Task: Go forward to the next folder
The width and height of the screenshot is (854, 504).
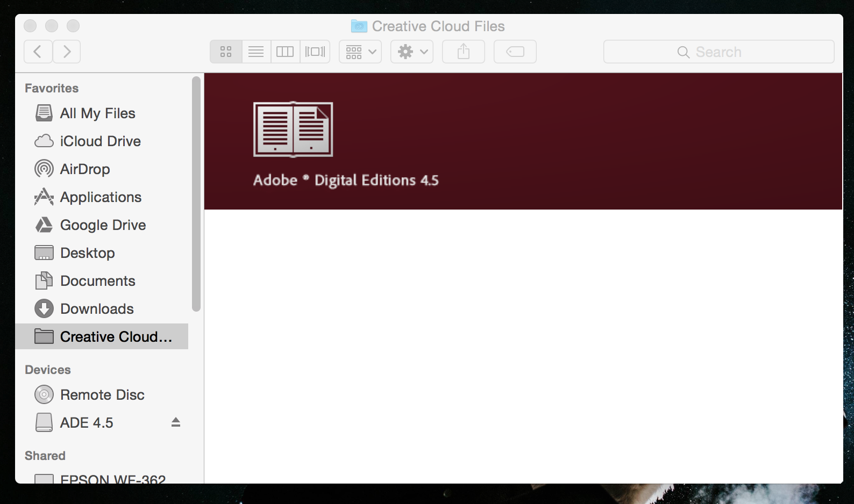Action: (67, 52)
